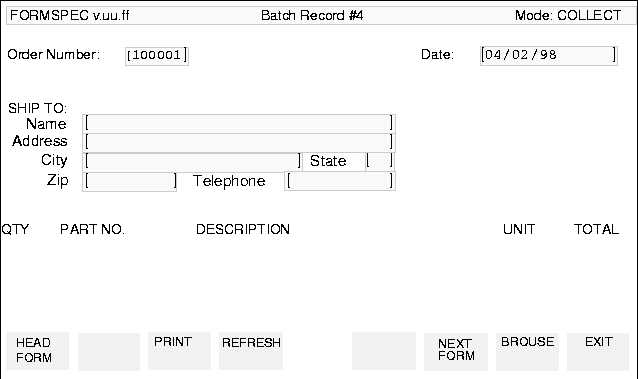This screenshot has height=379, width=638.
Task: Click into the Name field
Action: coord(239,123)
